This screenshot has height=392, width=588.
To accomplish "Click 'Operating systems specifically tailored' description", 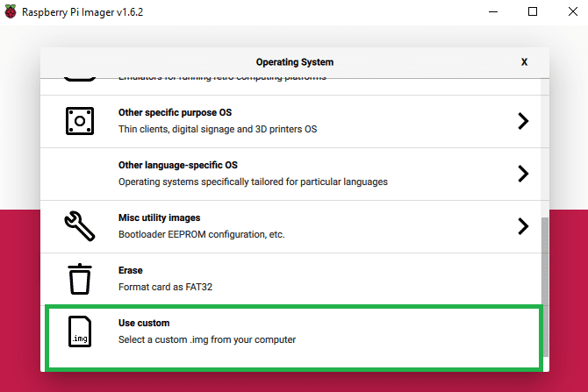I will 253,182.
